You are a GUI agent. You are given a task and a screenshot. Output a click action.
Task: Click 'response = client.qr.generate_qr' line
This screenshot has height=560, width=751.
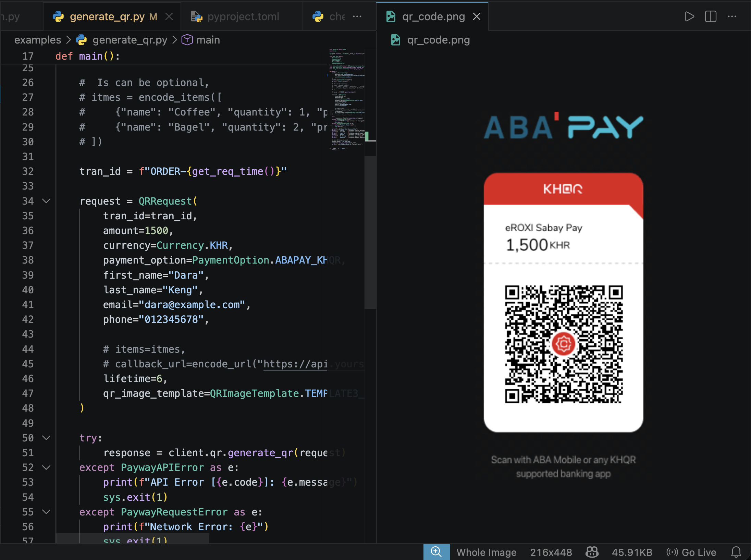pyautogui.click(x=224, y=453)
